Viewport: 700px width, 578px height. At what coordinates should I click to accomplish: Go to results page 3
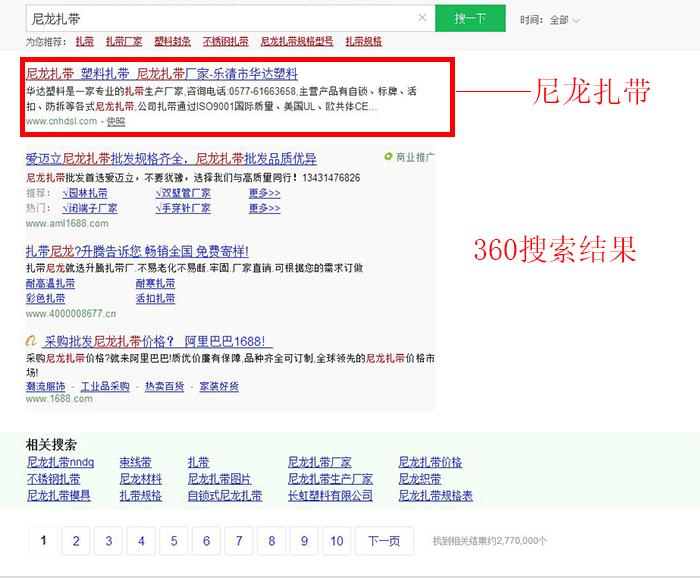pyautogui.click(x=108, y=541)
